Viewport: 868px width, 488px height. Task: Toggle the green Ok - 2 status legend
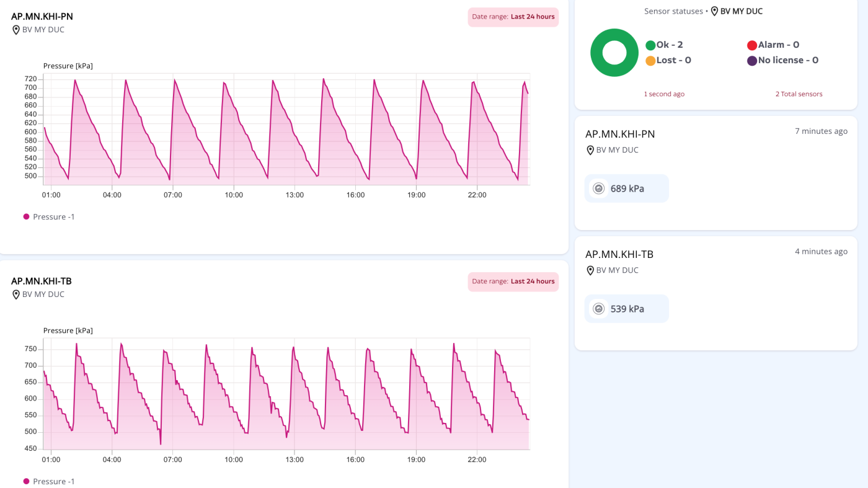[664, 45]
